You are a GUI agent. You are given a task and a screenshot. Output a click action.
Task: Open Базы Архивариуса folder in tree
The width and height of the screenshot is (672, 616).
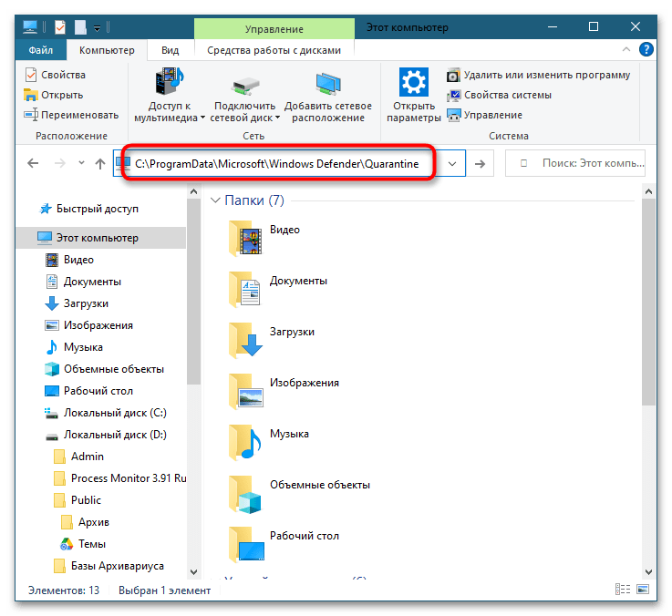pyautogui.click(x=109, y=566)
